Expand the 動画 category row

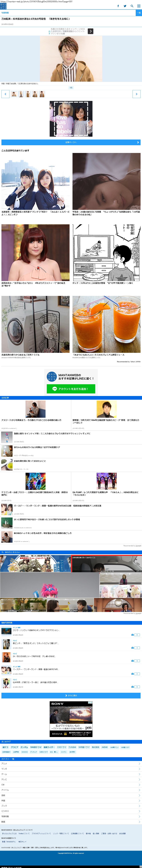(x=71, y=822)
